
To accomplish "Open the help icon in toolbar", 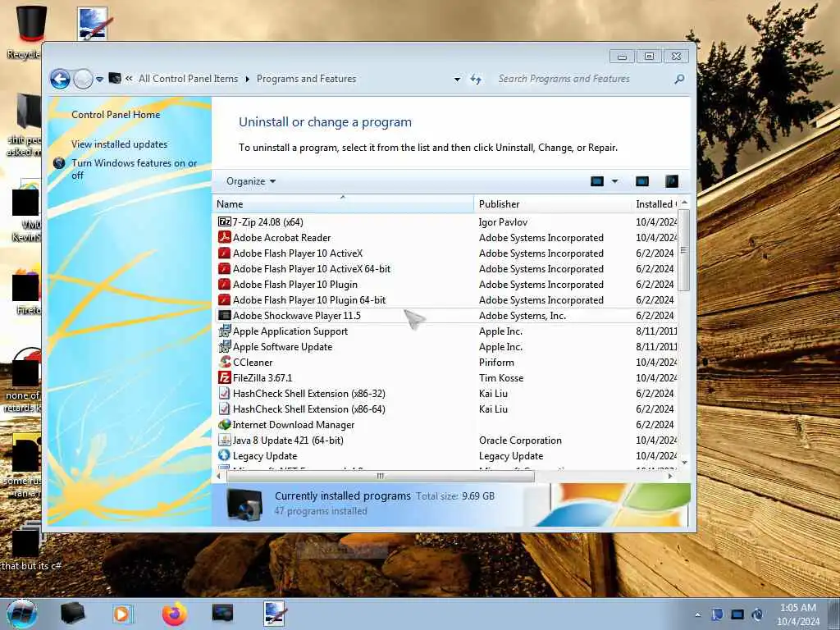I will 672,181.
